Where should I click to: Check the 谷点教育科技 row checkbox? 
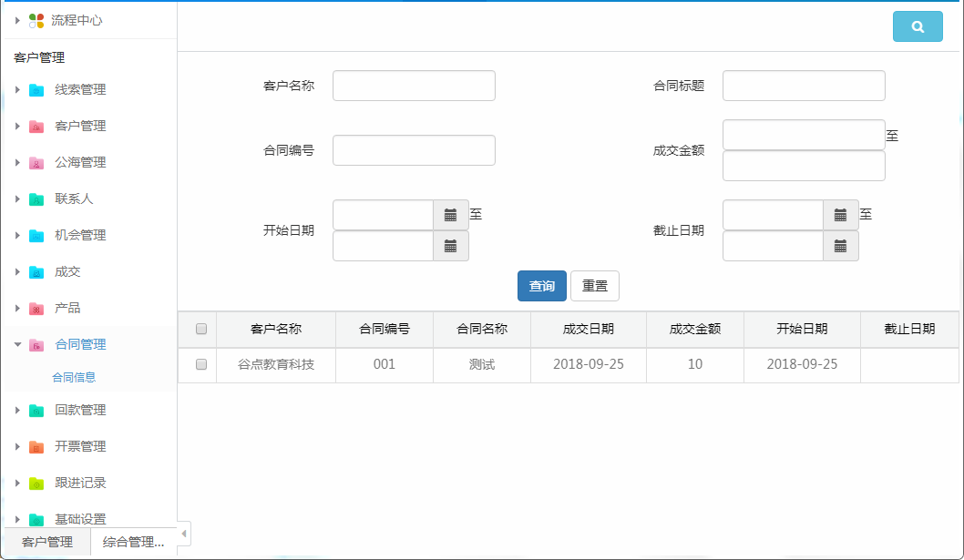[x=201, y=364]
